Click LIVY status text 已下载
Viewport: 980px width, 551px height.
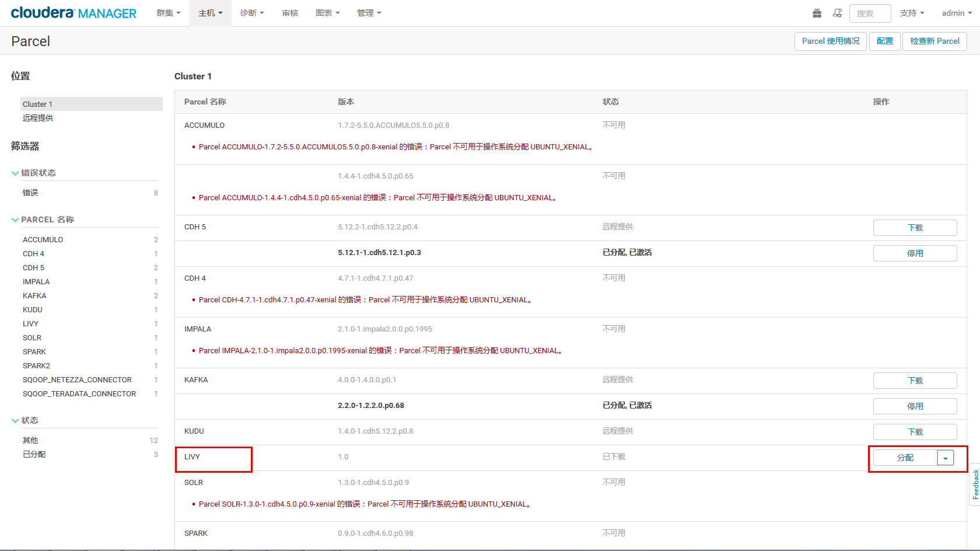click(x=614, y=456)
